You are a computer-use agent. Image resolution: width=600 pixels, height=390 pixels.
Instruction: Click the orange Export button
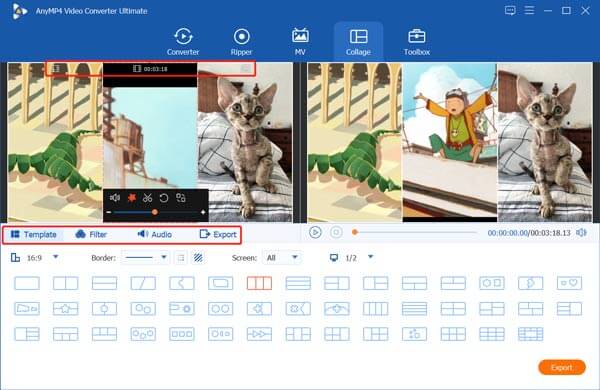(x=562, y=367)
